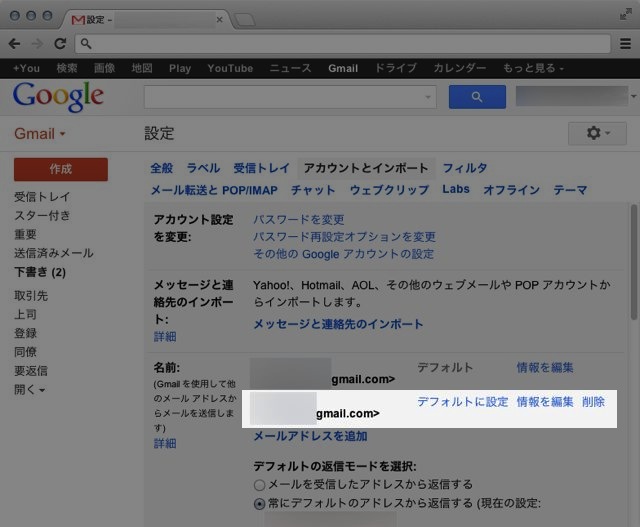
Task: Open the オフライン settings tab
Action: pyautogui.click(x=511, y=190)
